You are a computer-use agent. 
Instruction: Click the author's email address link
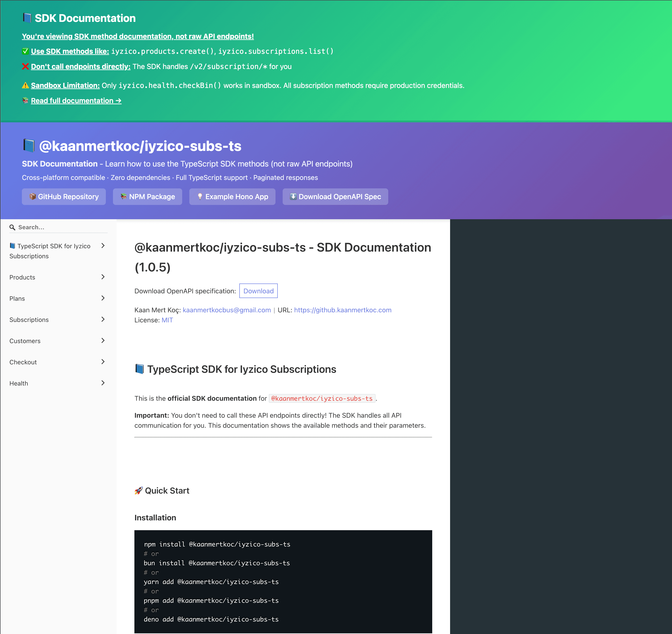click(226, 310)
